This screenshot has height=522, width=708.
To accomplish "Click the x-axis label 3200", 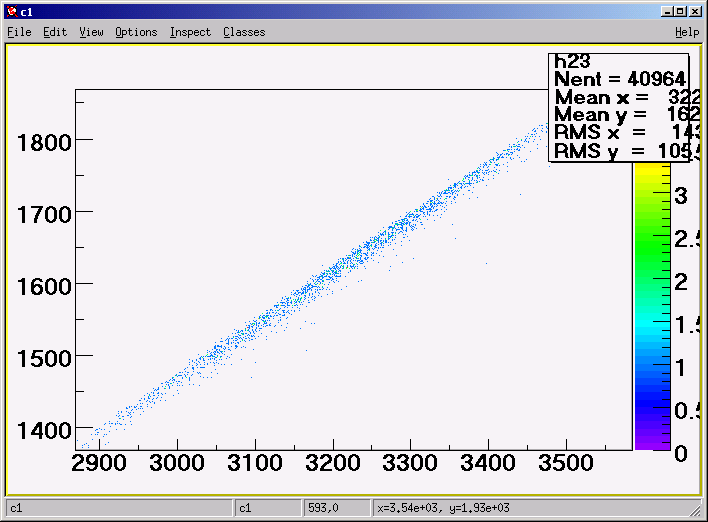I will [333, 463].
